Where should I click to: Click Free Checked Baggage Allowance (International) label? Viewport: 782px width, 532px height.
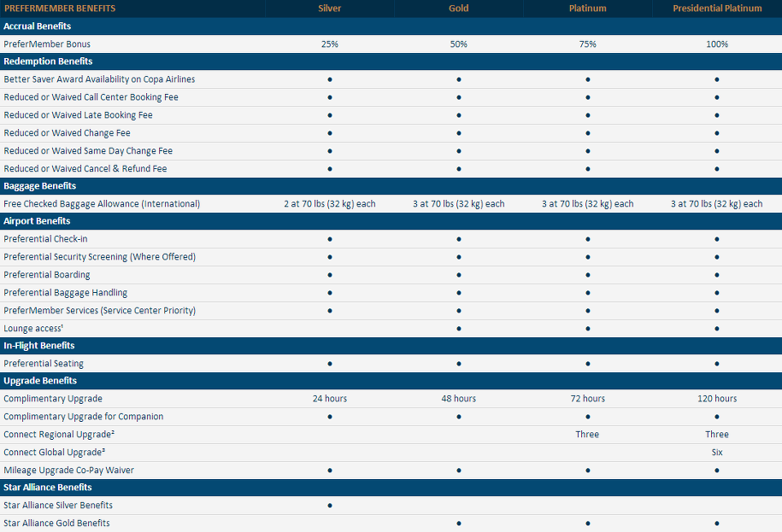[102, 204]
